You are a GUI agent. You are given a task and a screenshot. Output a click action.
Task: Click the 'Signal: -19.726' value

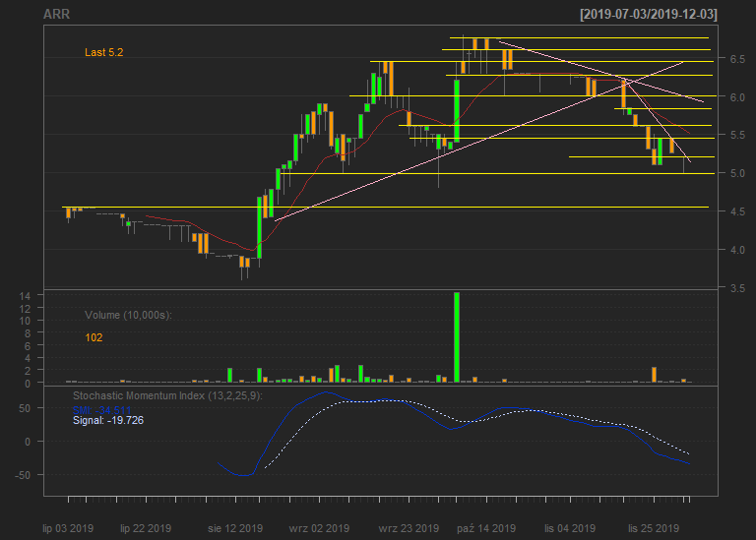(108, 421)
